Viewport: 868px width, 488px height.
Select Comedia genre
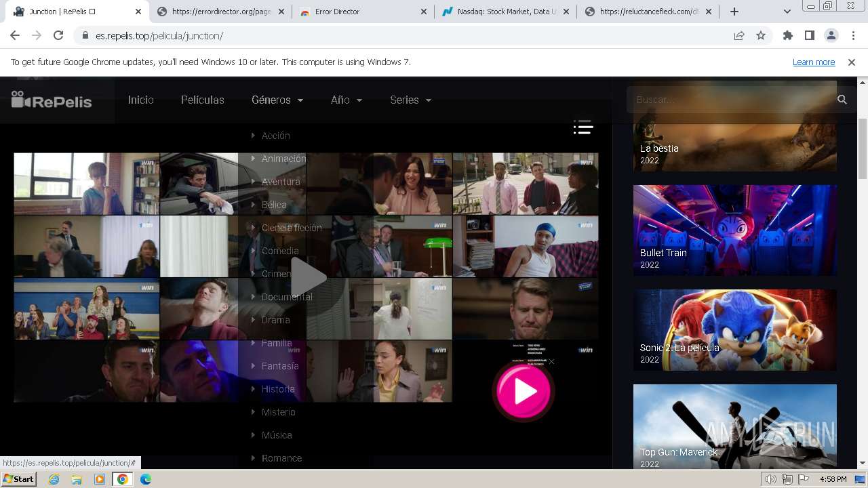[280, 251]
